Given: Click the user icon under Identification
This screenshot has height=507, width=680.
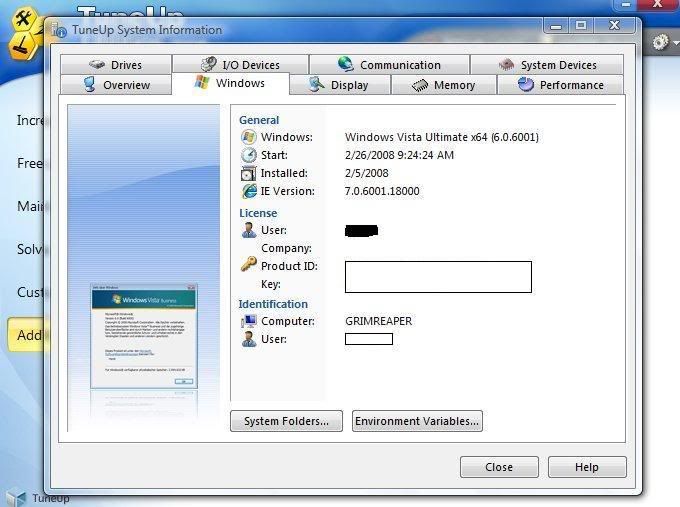Looking at the screenshot, I should click(249, 339).
